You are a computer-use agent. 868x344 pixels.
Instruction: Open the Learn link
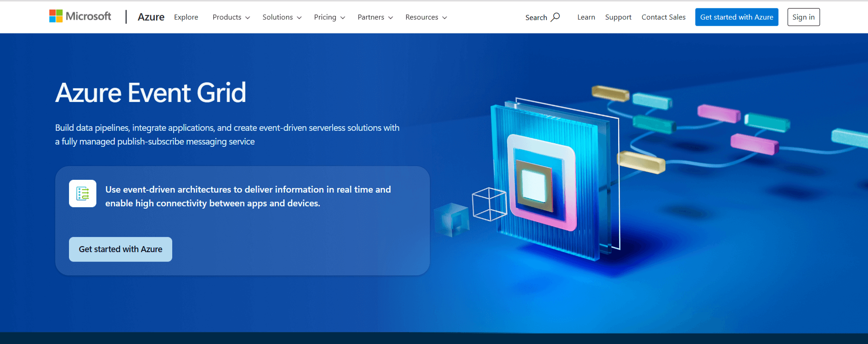[x=586, y=17]
